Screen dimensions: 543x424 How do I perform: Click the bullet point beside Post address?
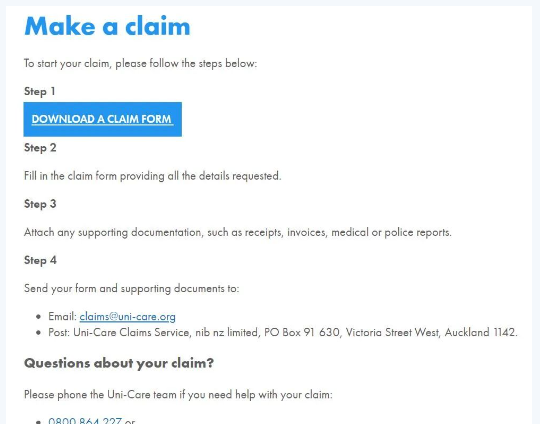(38, 333)
